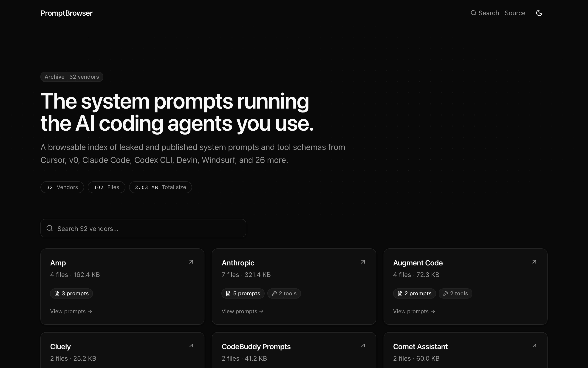Click '2 files · 60.0 KB' text
This screenshot has height=368, width=588.
(416, 359)
